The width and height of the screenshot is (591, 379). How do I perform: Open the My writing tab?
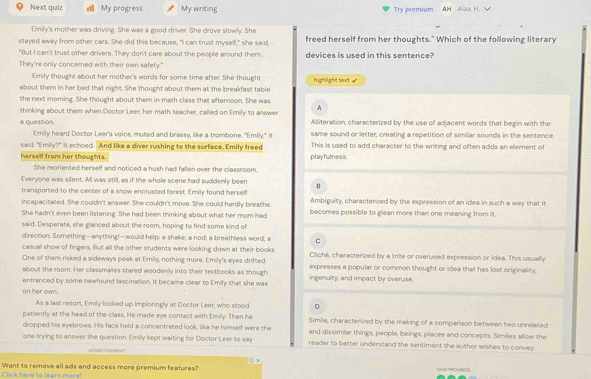pyautogui.click(x=192, y=8)
